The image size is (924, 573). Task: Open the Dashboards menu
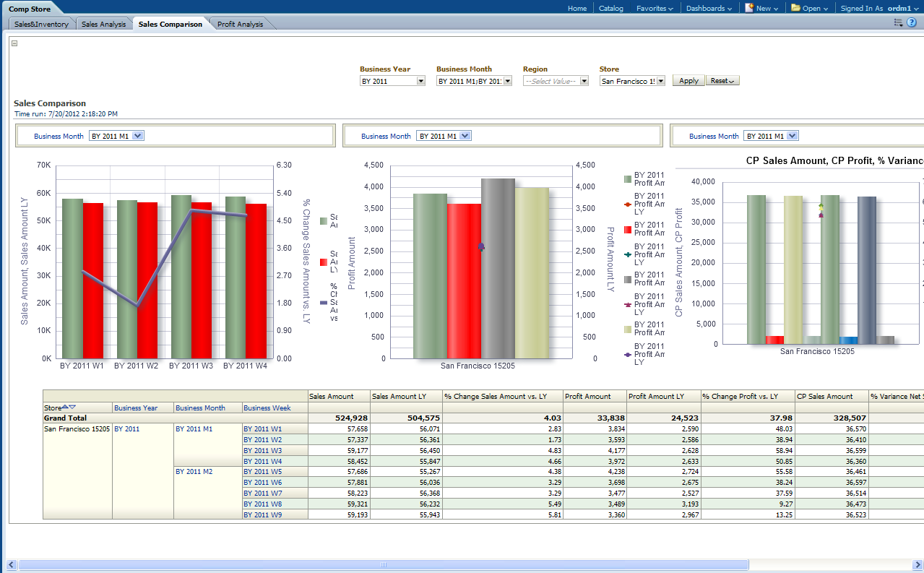coord(708,9)
